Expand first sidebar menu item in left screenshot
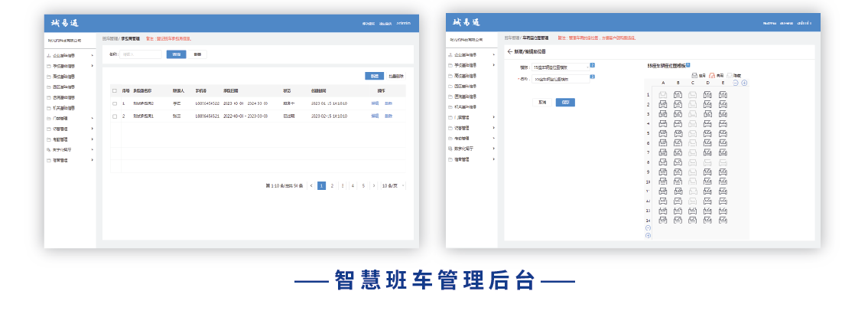Screen dimensions: 868x314 click(x=70, y=55)
